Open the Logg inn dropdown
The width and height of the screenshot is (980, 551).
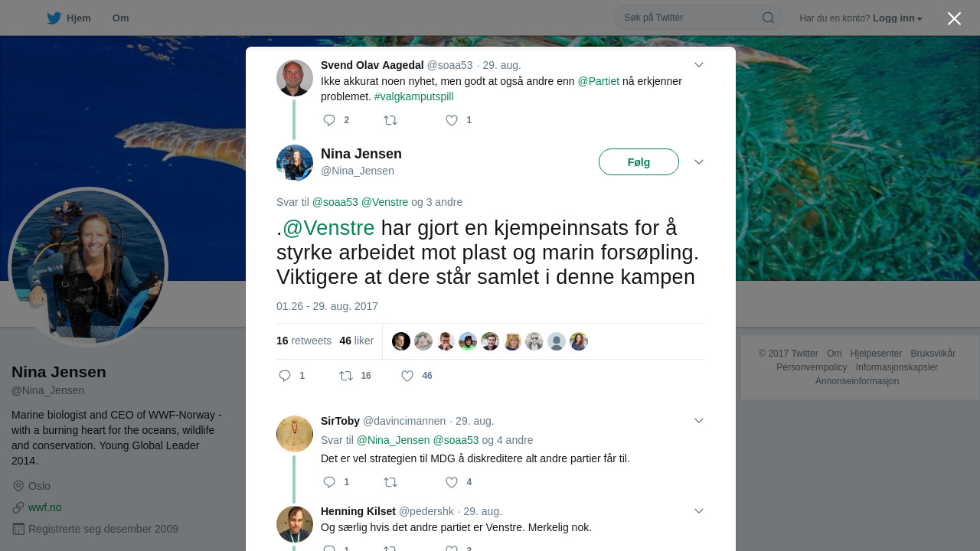click(x=897, y=18)
